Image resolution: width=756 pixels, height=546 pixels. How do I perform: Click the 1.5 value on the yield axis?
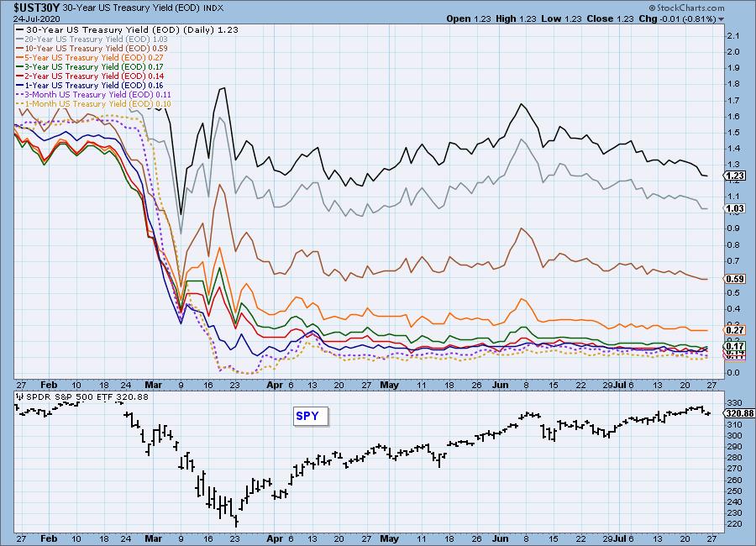[x=732, y=132]
